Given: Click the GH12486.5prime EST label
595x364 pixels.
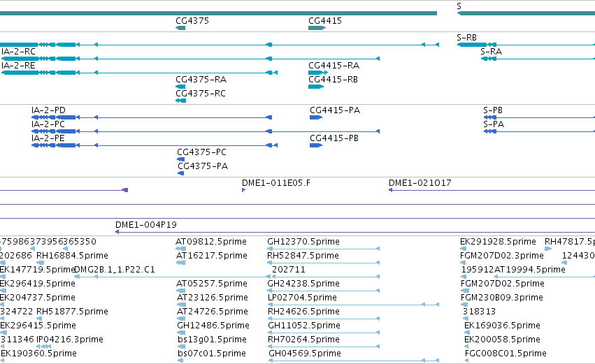Looking at the screenshot, I should click(x=213, y=326).
